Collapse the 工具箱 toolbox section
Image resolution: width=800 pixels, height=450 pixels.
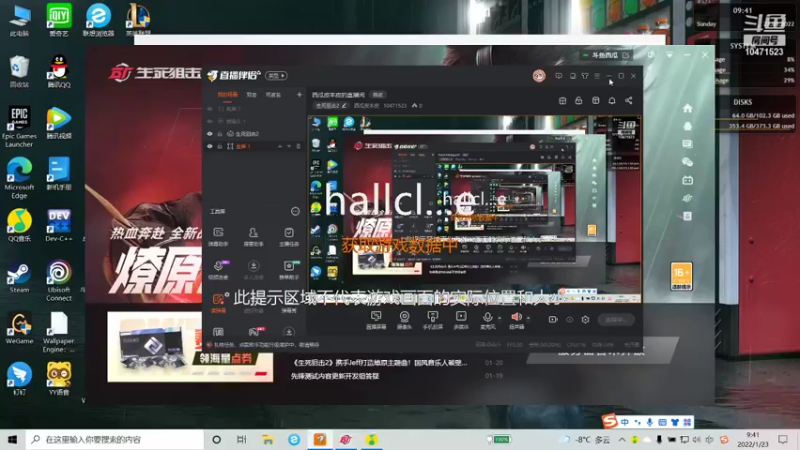[295, 211]
